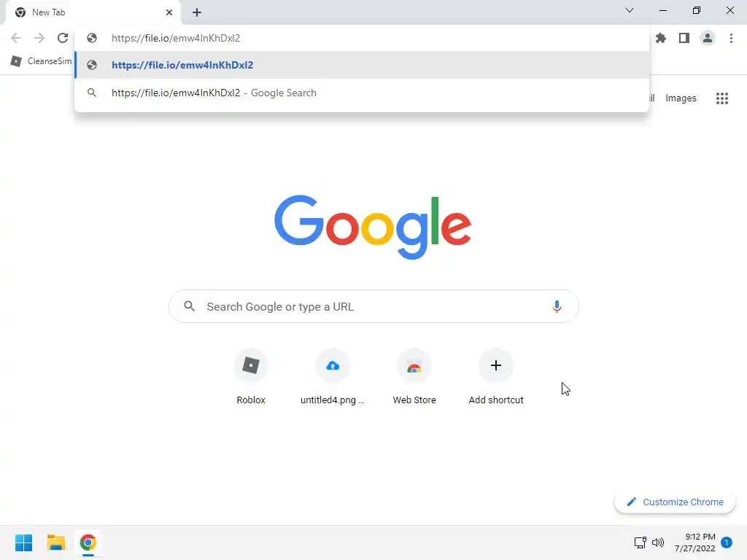Open the network tray icon
The width and height of the screenshot is (747, 560).
coord(640,542)
